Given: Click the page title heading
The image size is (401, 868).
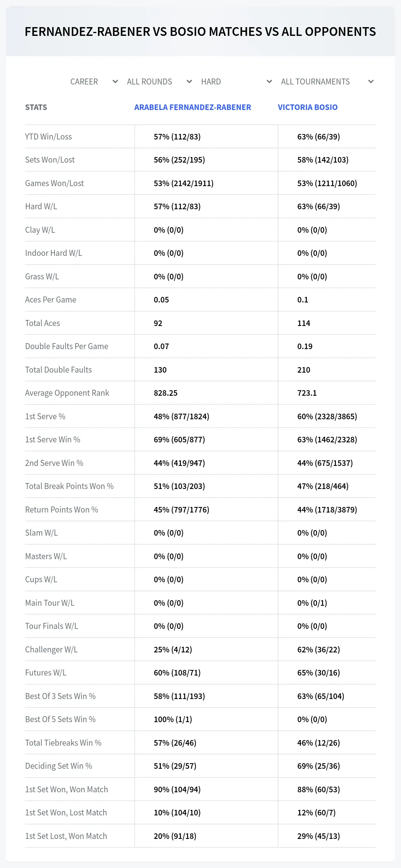Looking at the screenshot, I should click(200, 31).
